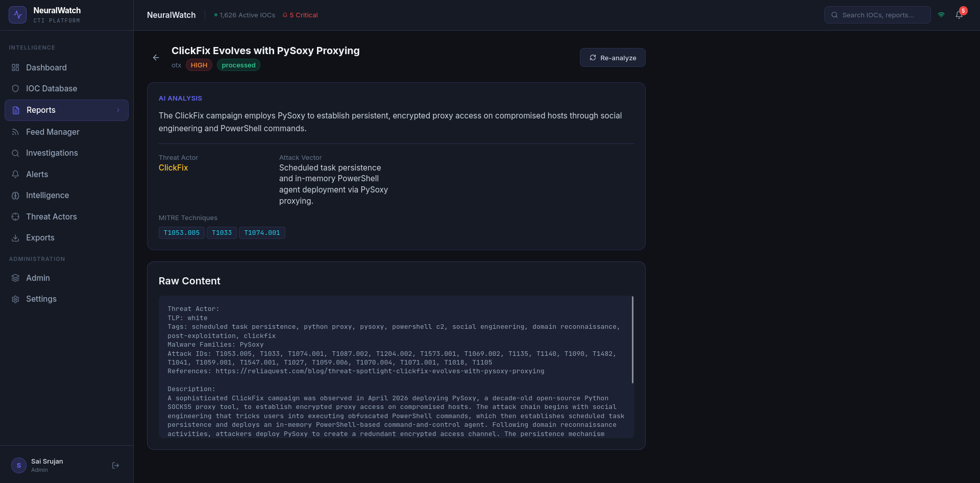This screenshot has width=980, height=483.
Task: Click the search magnifier icon in header
Action: pyautogui.click(x=835, y=15)
